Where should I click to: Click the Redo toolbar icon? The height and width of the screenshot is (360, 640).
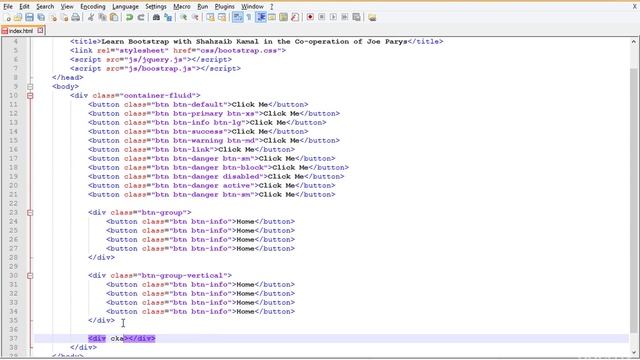141,17
